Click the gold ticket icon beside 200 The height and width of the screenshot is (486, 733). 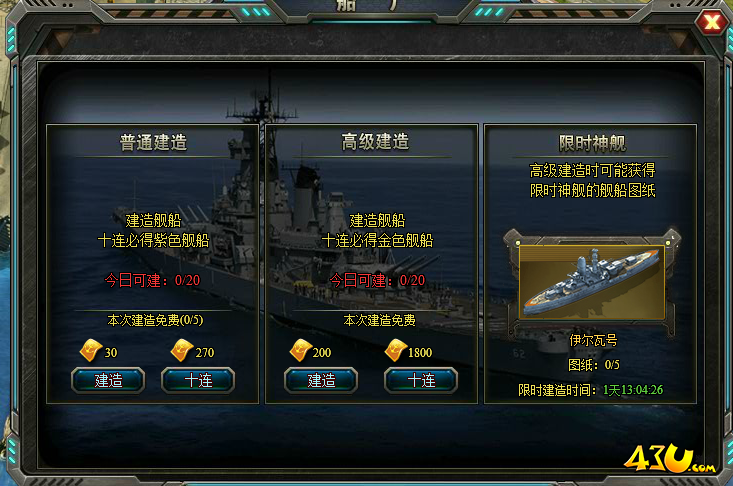[x=301, y=351]
